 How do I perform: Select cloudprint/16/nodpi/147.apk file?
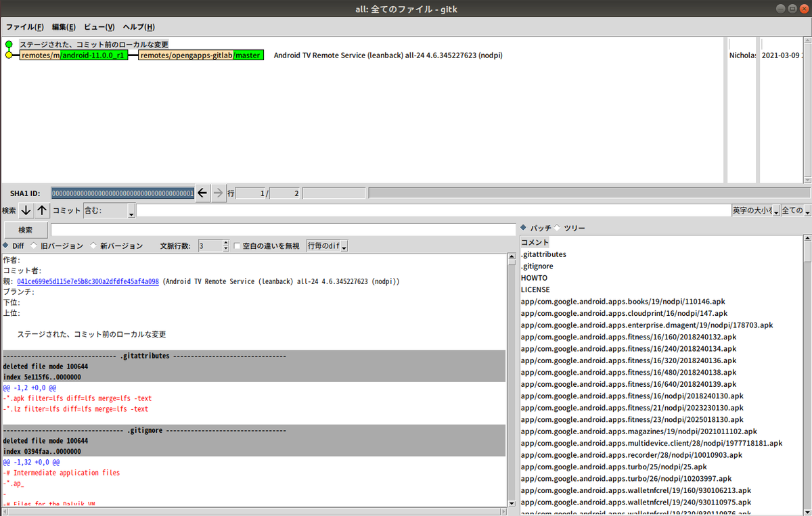point(625,313)
